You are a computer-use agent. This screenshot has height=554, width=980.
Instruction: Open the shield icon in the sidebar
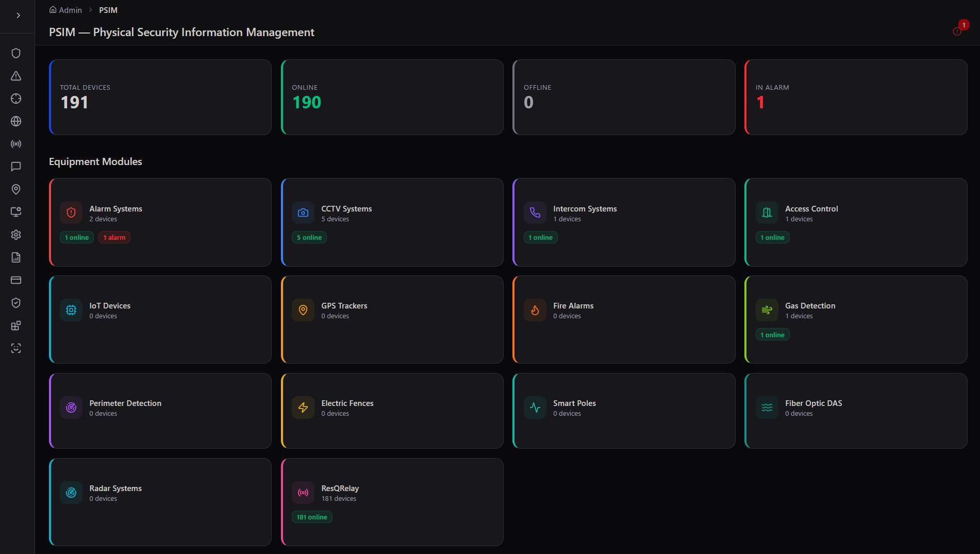(x=16, y=53)
